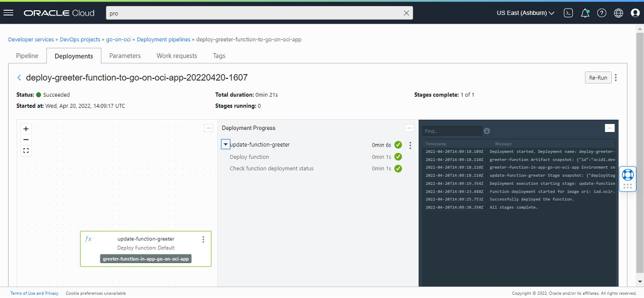644x298 pixels.
Task: Collapse the Deployment Progress panel
Action: point(409,128)
